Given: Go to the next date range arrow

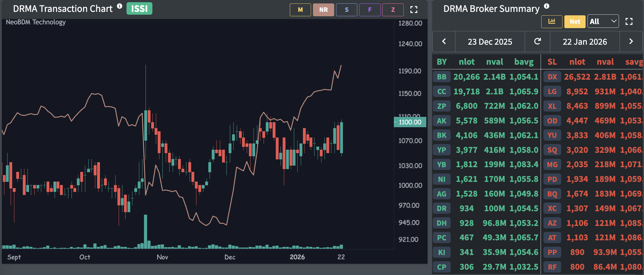Looking at the screenshot, I should click(631, 42).
